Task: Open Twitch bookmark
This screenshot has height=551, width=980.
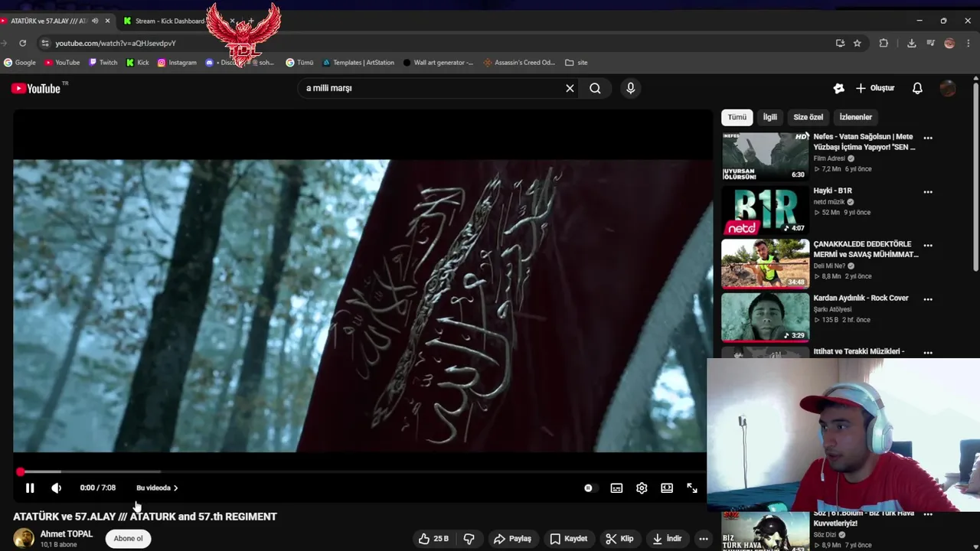Action: click(103, 62)
